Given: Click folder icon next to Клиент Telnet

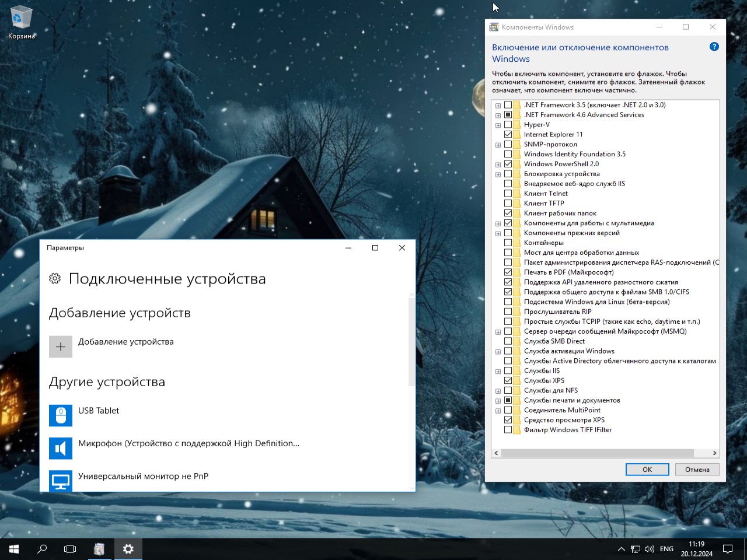Looking at the screenshot, I should pos(517,194).
